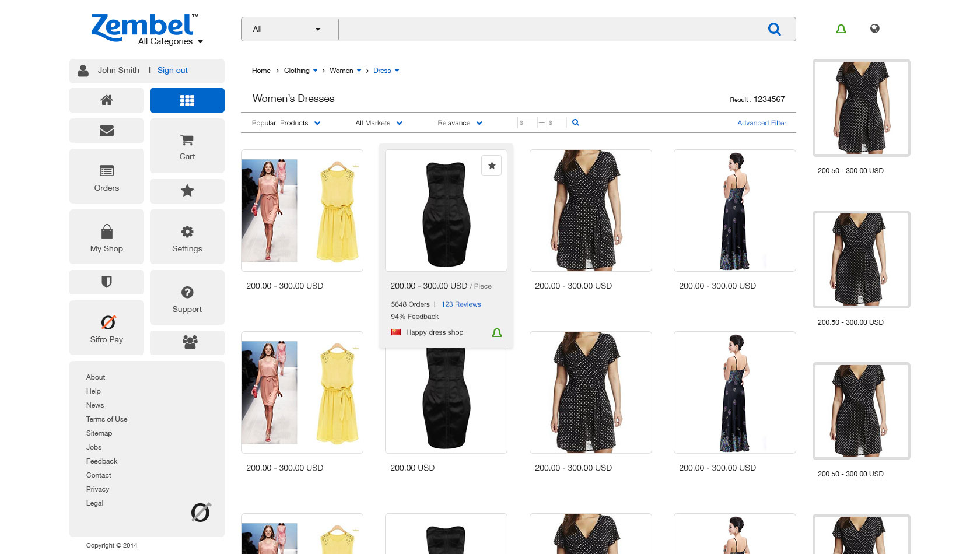This screenshot has width=980, height=554.
Task: Open the Support question mark tile
Action: [187, 298]
